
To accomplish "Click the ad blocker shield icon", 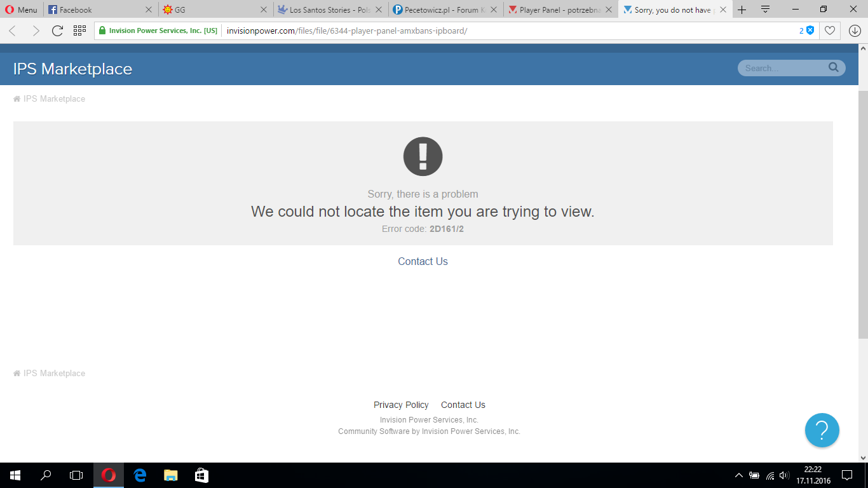I will pos(810,30).
